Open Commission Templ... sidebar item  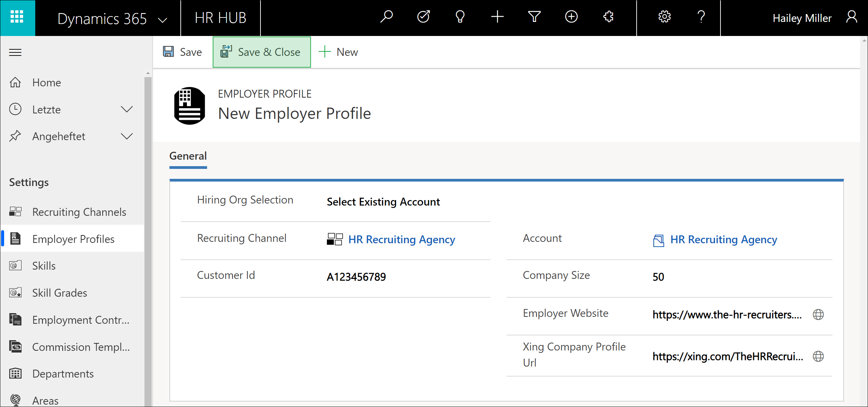(x=73, y=347)
